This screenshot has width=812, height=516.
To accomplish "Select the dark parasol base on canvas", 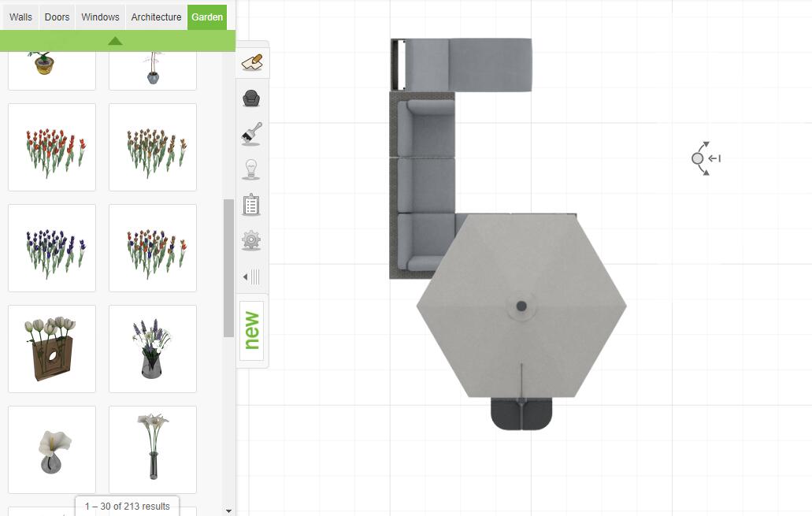I will (521, 414).
